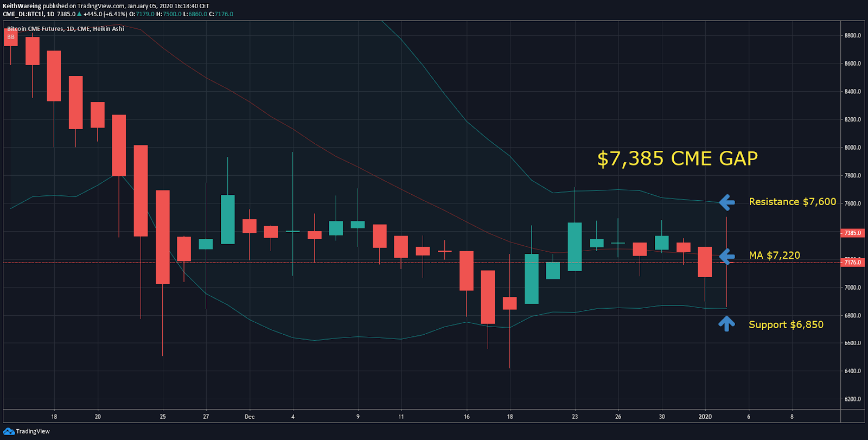Click the 6400.0 price axis label
The height and width of the screenshot is (440, 868).
click(852, 371)
